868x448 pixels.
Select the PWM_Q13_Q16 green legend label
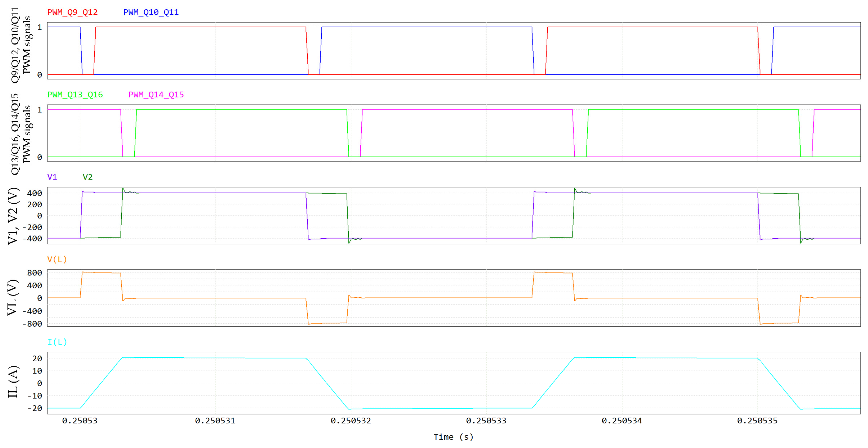[x=75, y=94]
